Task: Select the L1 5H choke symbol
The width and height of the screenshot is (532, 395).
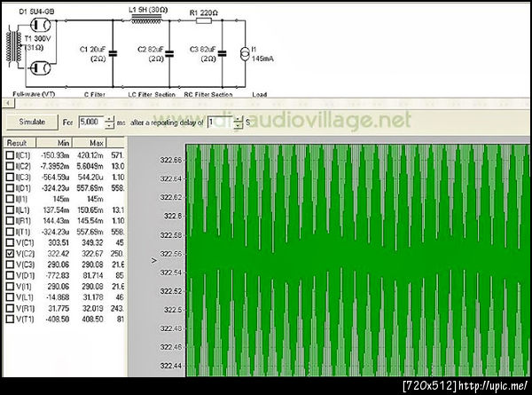Action: pyautogui.click(x=146, y=19)
